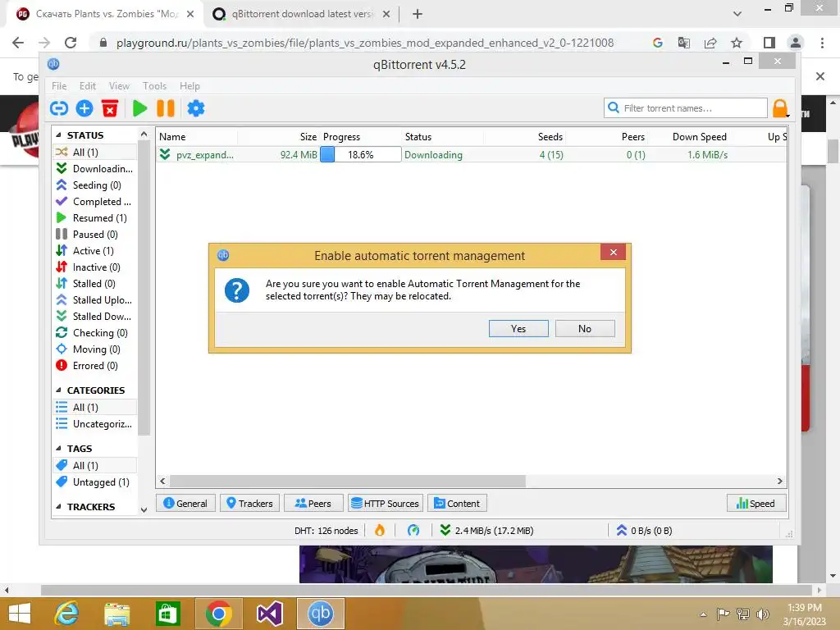Open the View menu
This screenshot has width=840, height=630.
[119, 85]
